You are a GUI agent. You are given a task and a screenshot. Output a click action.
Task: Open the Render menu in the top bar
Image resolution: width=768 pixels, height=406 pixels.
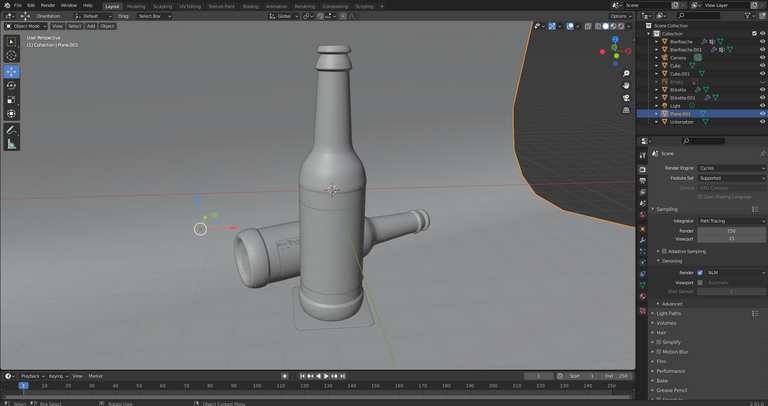(x=48, y=5)
